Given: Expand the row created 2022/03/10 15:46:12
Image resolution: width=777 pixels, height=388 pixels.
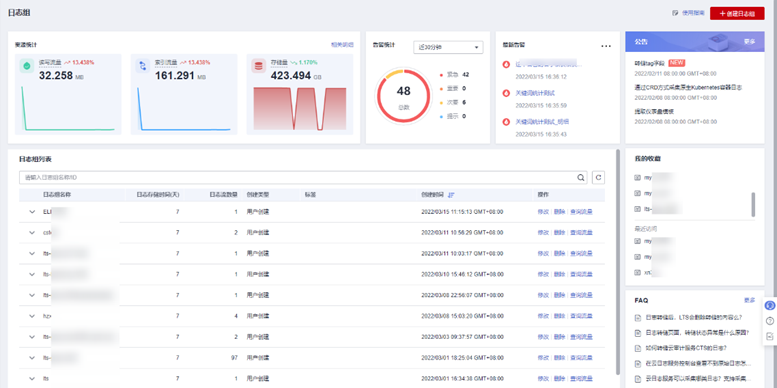Looking at the screenshot, I should tap(32, 275).
